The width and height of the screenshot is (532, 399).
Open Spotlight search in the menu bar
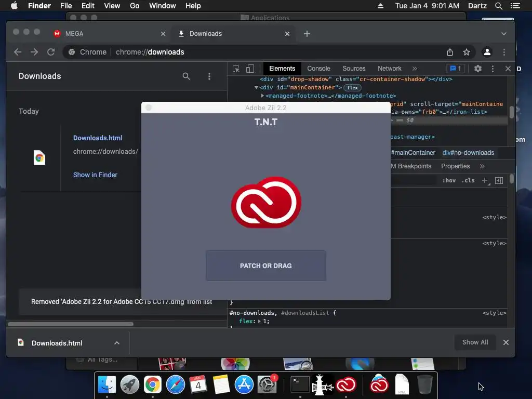click(x=498, y=6)
